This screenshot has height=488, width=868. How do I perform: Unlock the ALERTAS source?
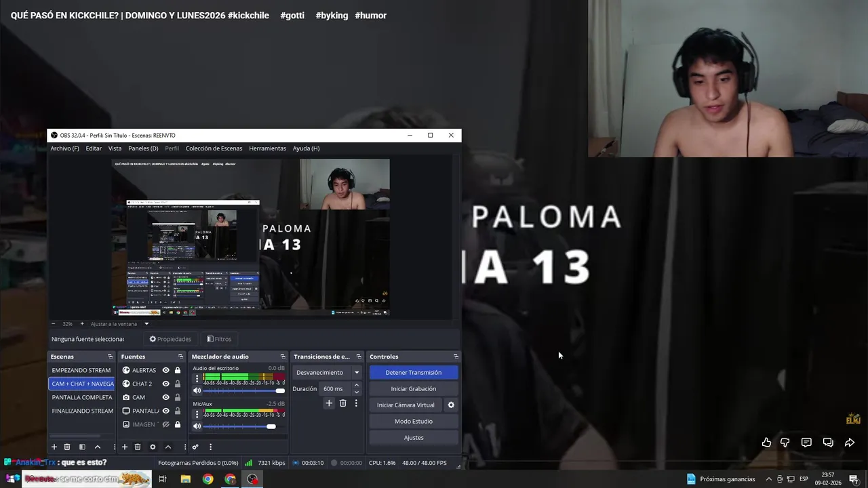pos(178,370)
